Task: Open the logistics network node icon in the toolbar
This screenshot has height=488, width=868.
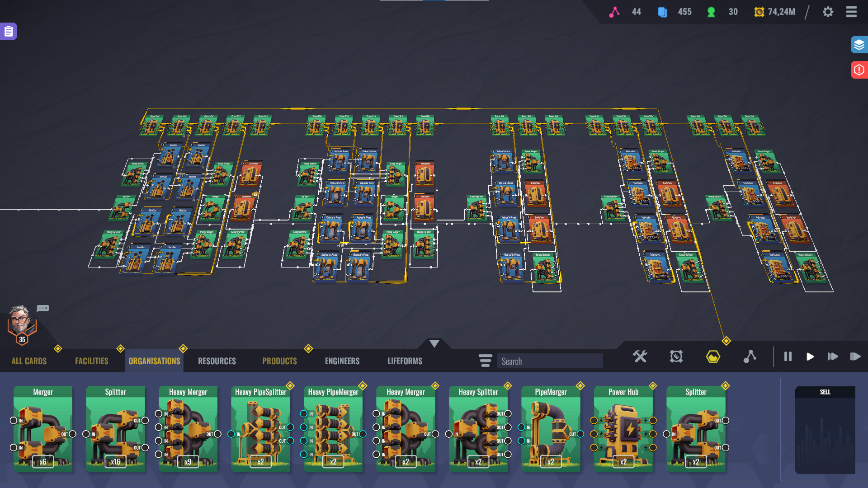Action: click(x=750, y=357)
